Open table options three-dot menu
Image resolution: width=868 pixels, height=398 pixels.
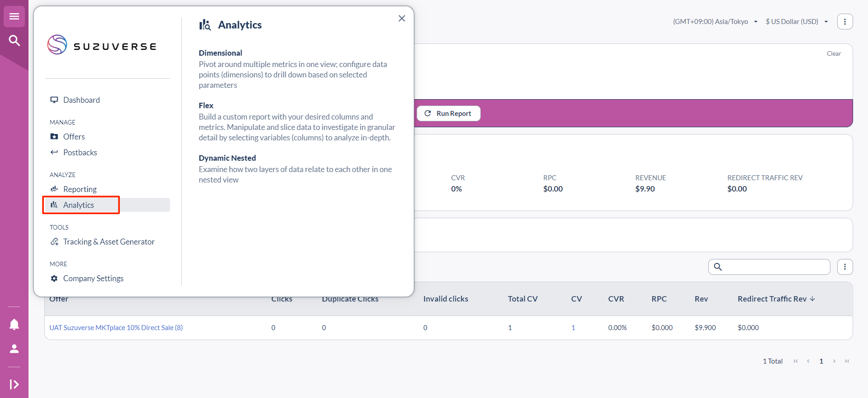point(844,267)
